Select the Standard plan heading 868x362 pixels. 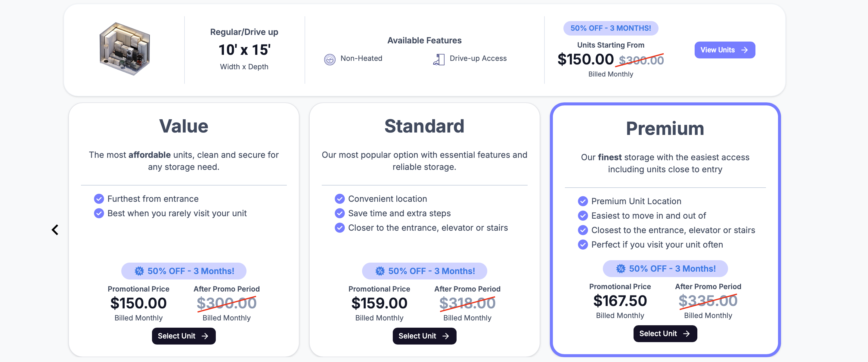point(424,126)
